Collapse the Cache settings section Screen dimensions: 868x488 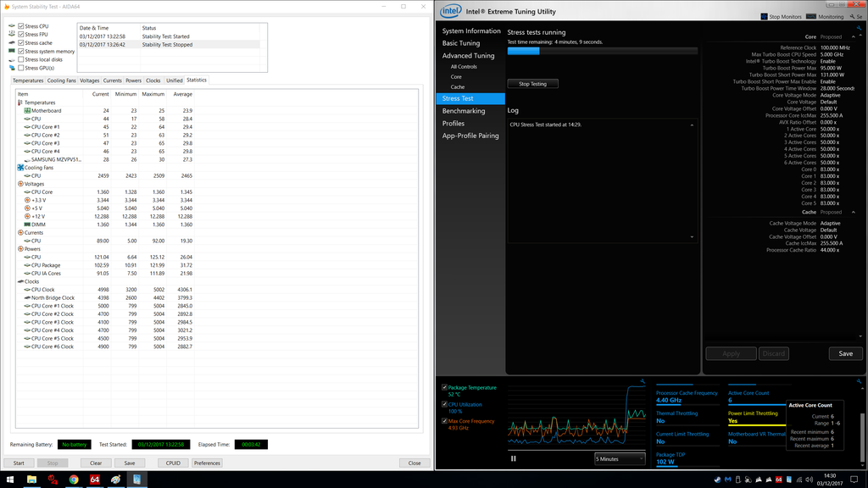tap(853, 213)
